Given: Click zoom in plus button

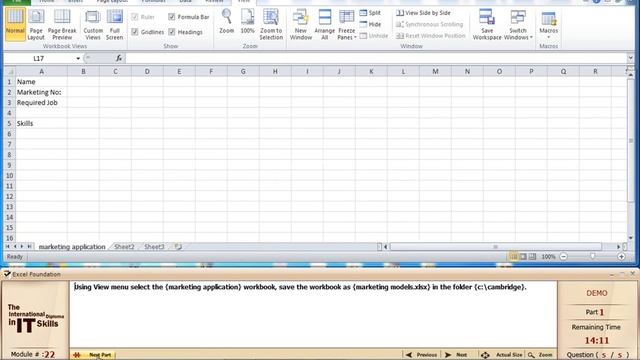Looking at the screenshot, I should point(621,257).
